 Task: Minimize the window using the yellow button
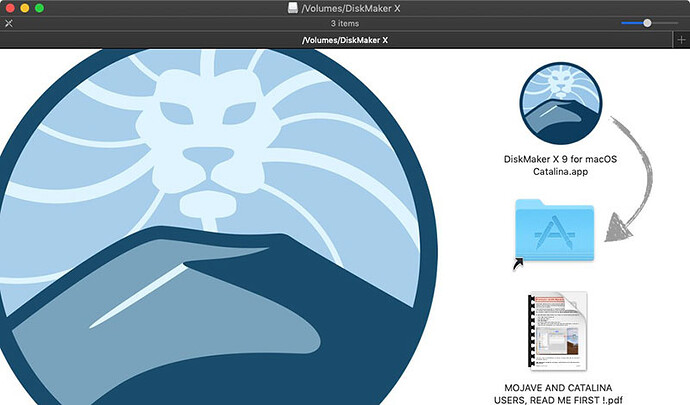coord(25,8)
